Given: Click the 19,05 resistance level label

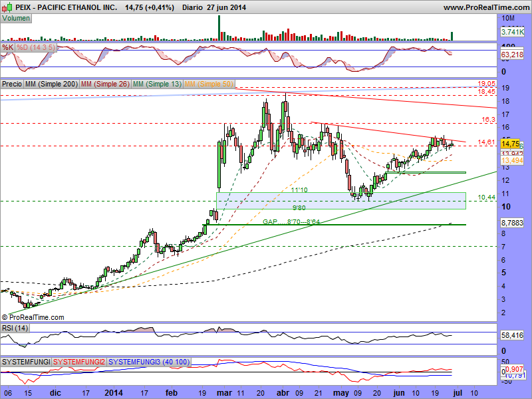Looking at the screenshot, I should 487,84.
